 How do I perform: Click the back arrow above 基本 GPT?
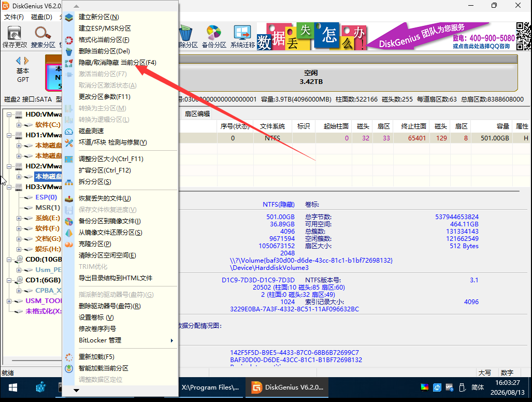(18, 61)
